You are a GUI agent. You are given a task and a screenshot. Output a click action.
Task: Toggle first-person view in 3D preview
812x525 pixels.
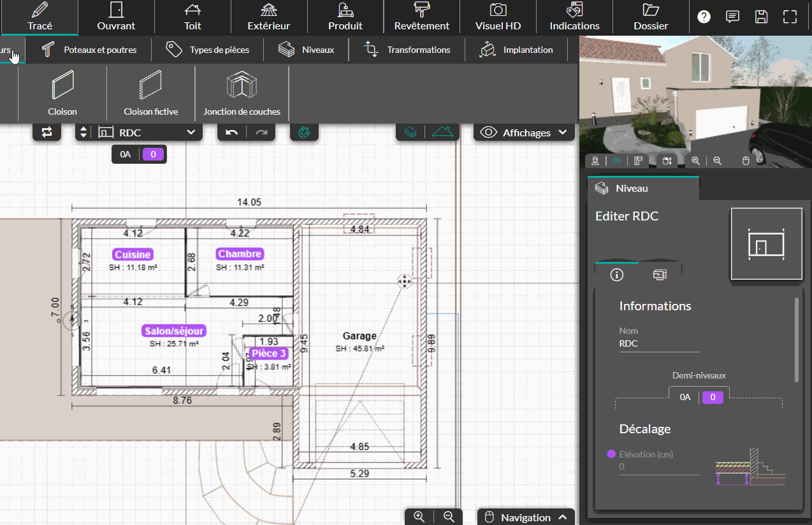[x=595, y=161]
